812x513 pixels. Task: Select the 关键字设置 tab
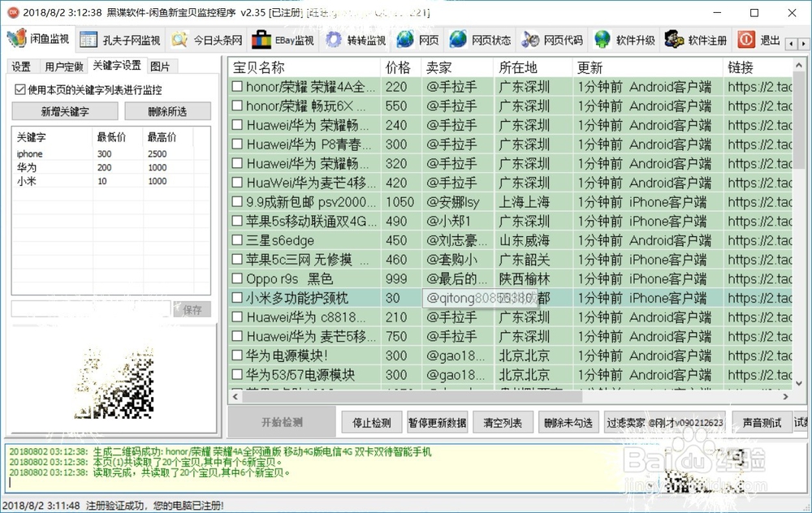[x=117, y=65]
